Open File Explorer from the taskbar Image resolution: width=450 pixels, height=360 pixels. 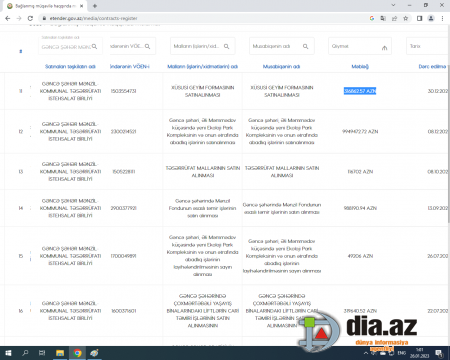click(x=60, y=353)
